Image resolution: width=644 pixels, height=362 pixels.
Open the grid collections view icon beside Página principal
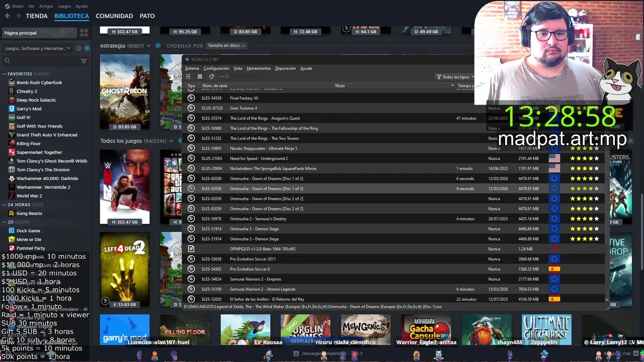click(84, 33)
